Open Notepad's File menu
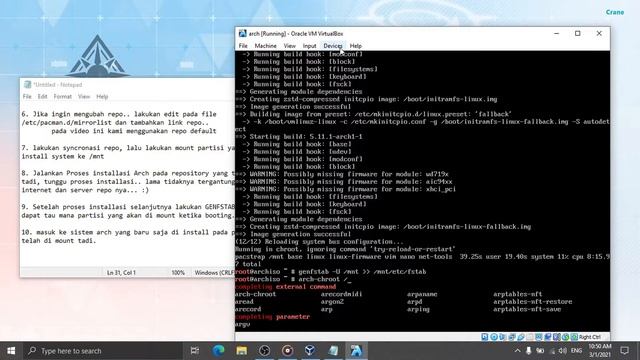Viewport: 640px width, 360px height. tap(27, 97)
